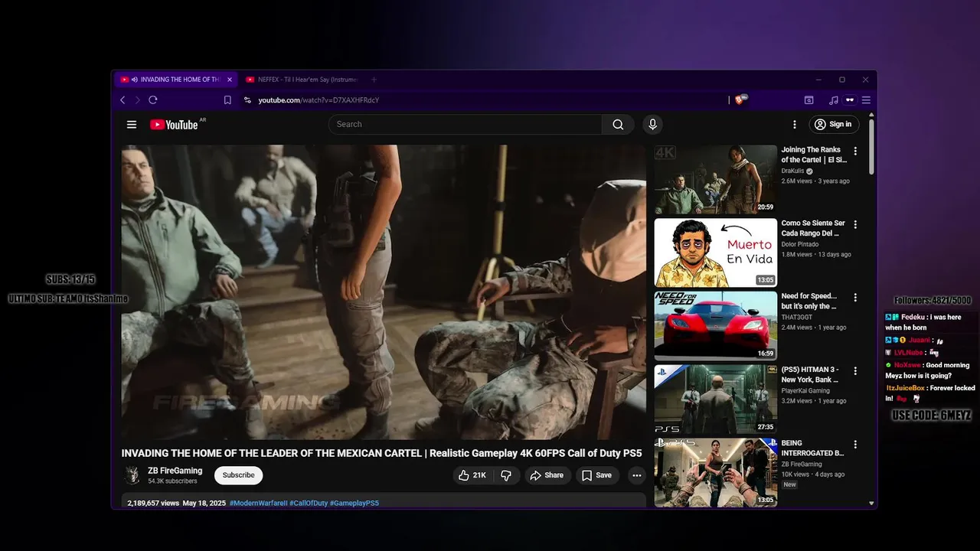Reload the current page
The image size is (980, 551).
pyautogui.click(x=153, y=100)
